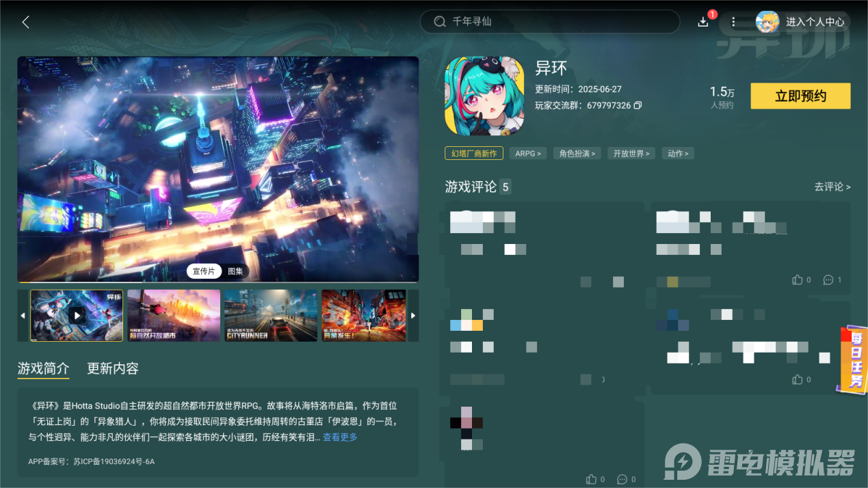Click the back arrow to return

pos(25,21)
